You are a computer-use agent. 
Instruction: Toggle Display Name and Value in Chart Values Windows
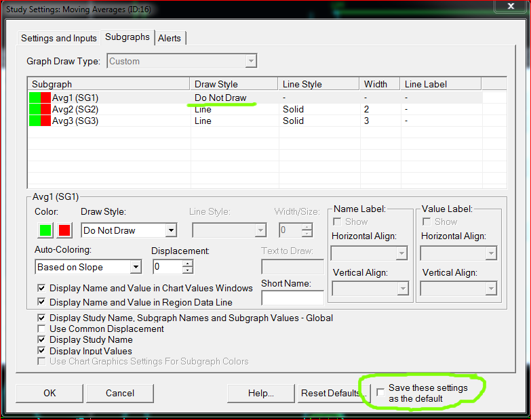click(42, 288)
